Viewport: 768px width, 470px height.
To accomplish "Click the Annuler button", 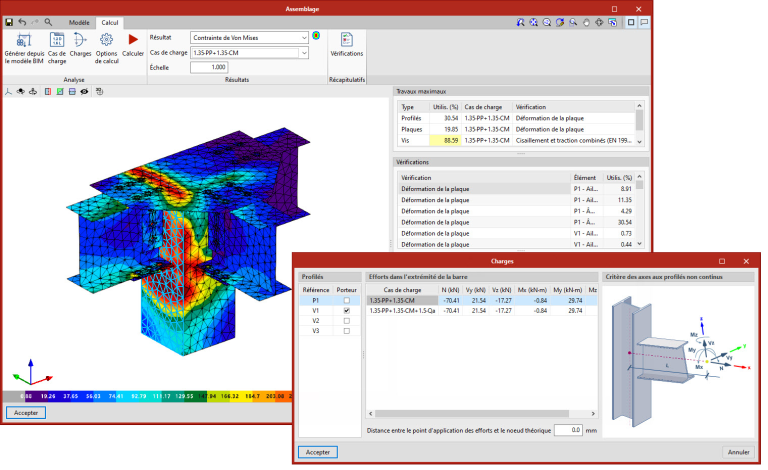I will coord(738,452).
